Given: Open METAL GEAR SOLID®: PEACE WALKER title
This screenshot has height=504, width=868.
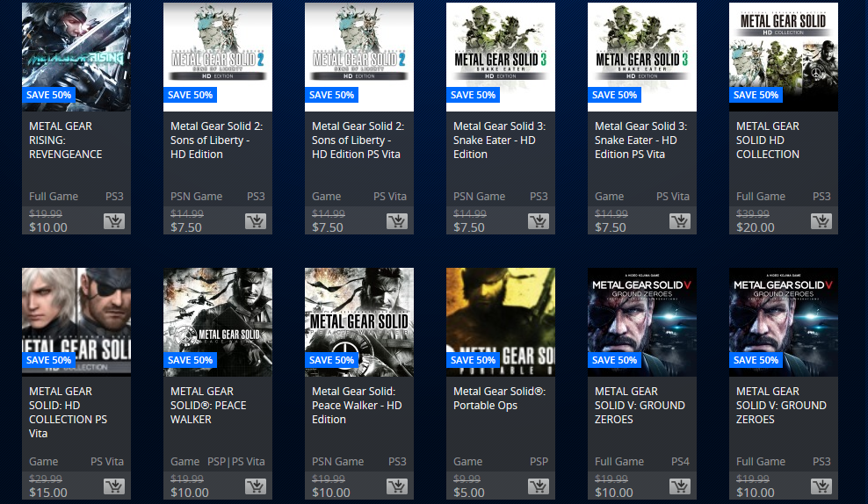Looking at the screenshot, I should [x=208, y=405].
